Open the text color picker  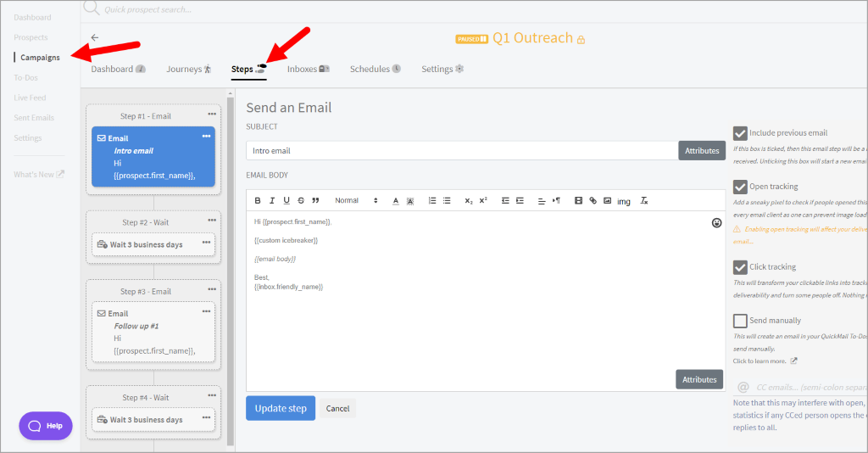coord(395,200)
